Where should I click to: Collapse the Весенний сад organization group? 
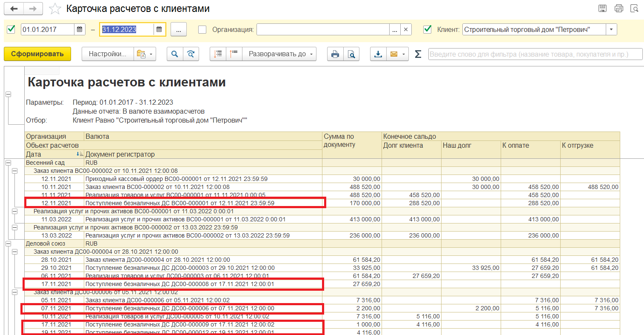8,163
